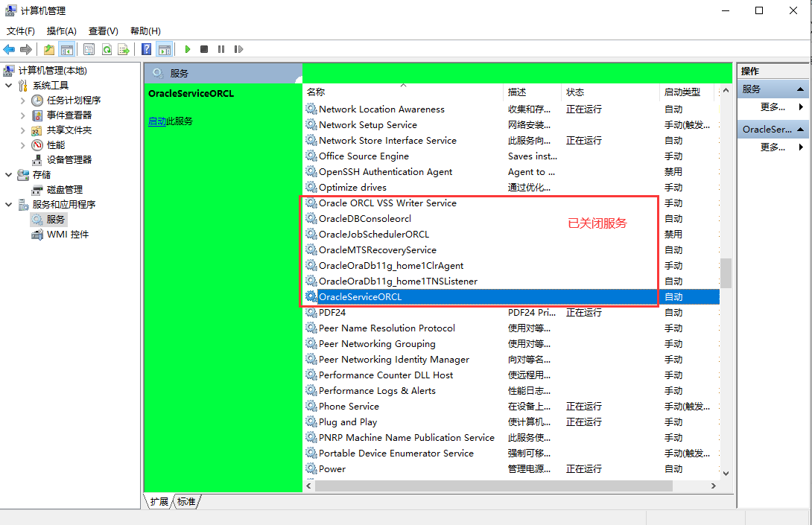
Task: Restart the service with the restart icon
Action: point(238,49)
